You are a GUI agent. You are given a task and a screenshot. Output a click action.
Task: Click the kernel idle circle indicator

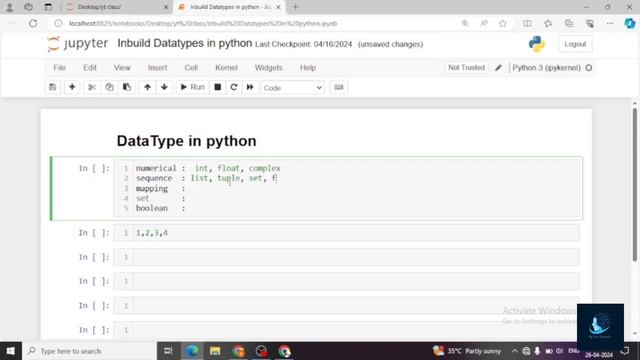point(589,68)
